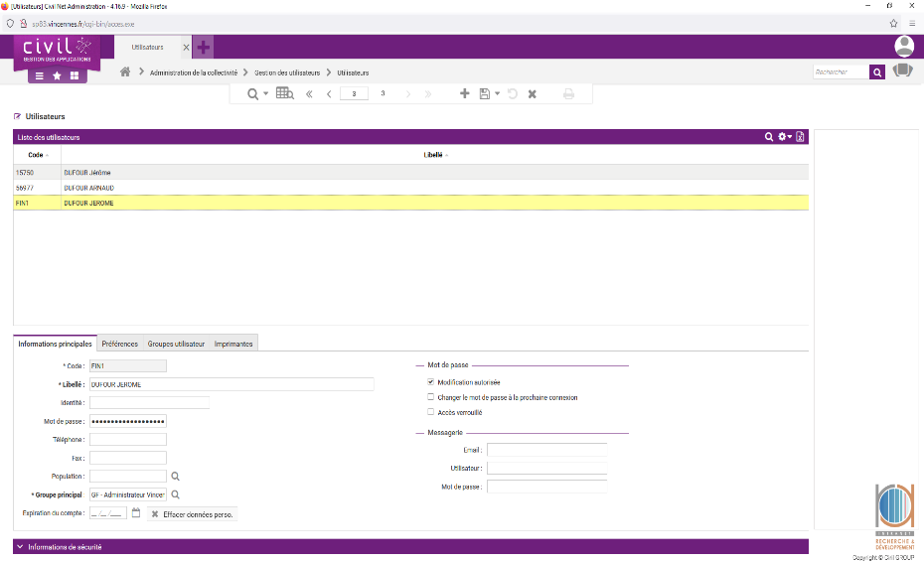Image resolution: width=924 pixels, height=562 pixels.
Task: Open Administration de la collectivité breadcrumb
Action: (194, 72)
